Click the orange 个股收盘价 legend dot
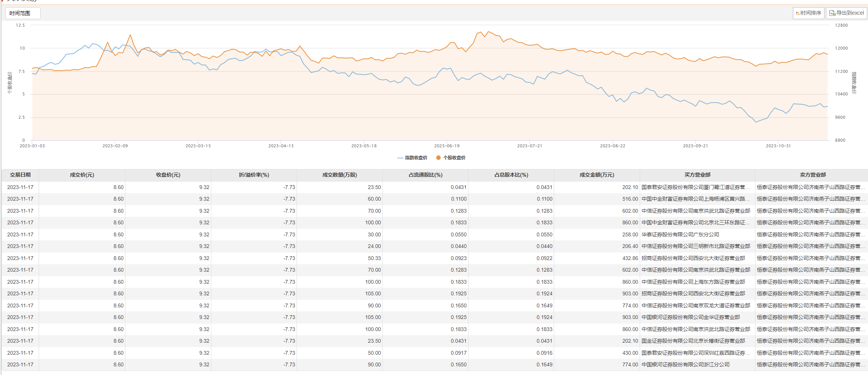Viewport: 868px width, 375px height. pos(438,158)
